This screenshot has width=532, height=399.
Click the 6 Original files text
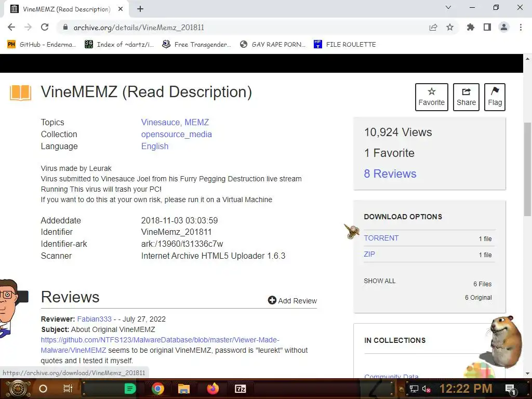point(478,298)
